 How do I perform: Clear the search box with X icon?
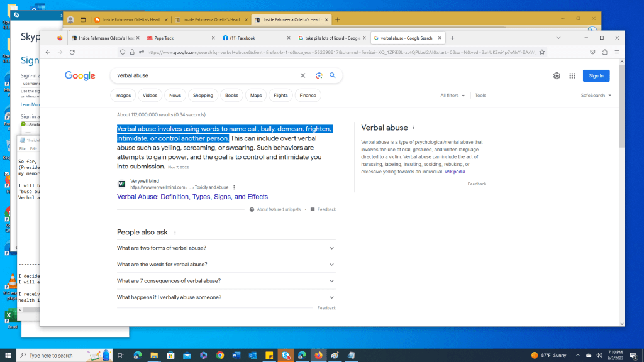(x=303, y=75)
